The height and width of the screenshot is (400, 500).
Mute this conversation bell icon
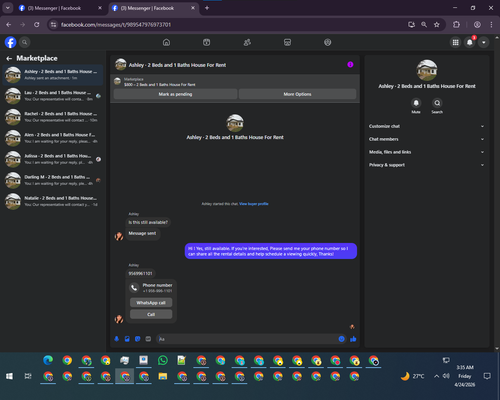click(x=416, y=103)
